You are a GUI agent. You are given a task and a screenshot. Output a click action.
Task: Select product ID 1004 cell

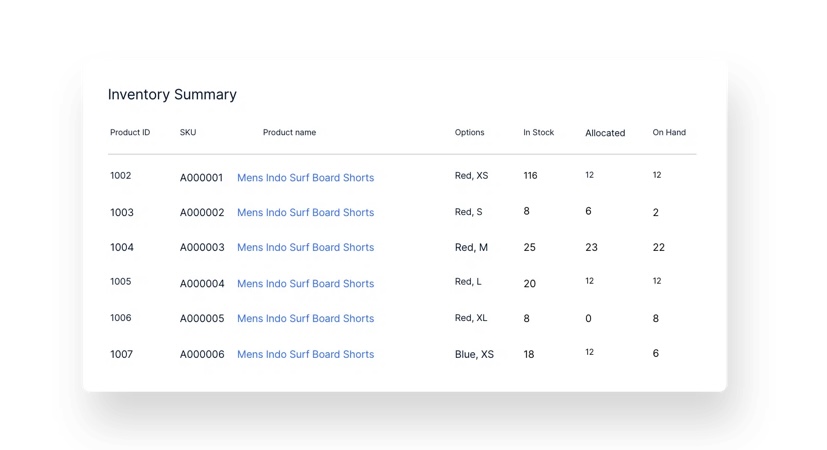pyautogui.click(x=122, y=247)
